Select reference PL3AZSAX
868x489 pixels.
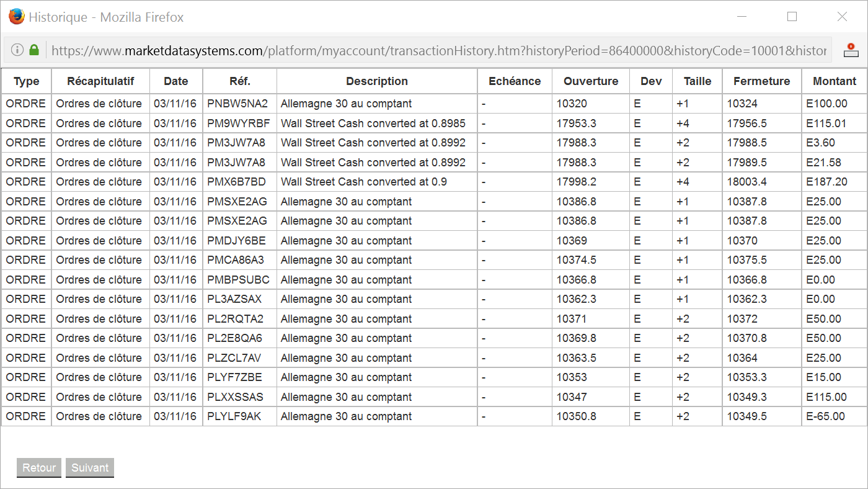click(x=234, y=299)
